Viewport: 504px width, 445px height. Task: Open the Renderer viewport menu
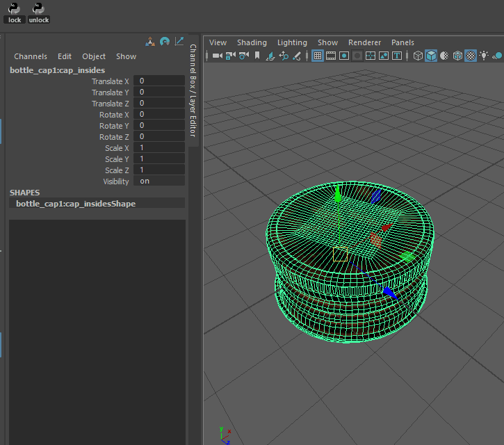(364, 42)
